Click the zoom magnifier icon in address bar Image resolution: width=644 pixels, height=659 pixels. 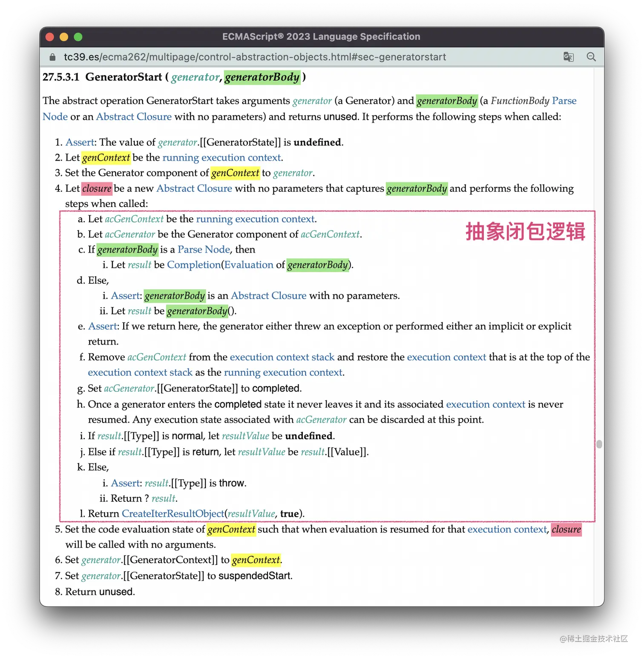(591, 57)
